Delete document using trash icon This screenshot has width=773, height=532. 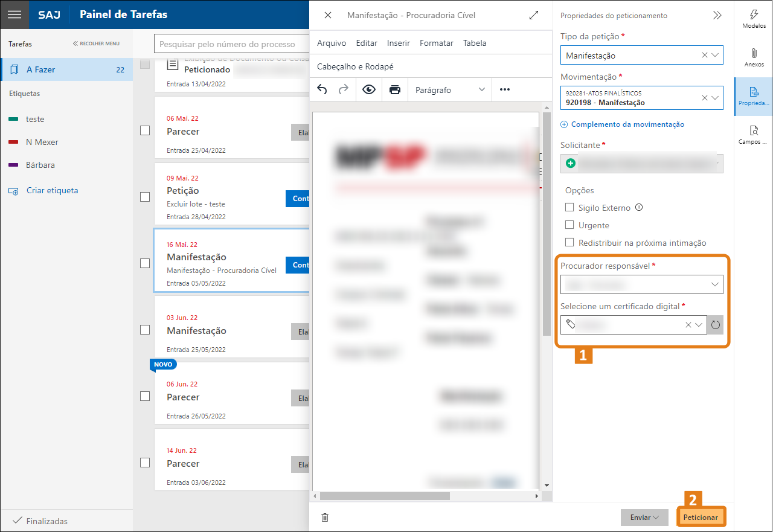tap(325, 518)
